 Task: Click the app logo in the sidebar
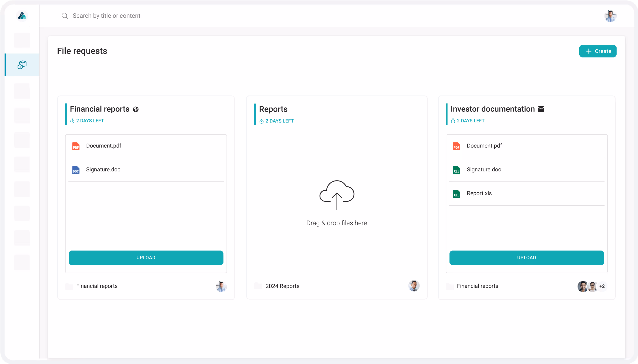[x=22, y=16]
